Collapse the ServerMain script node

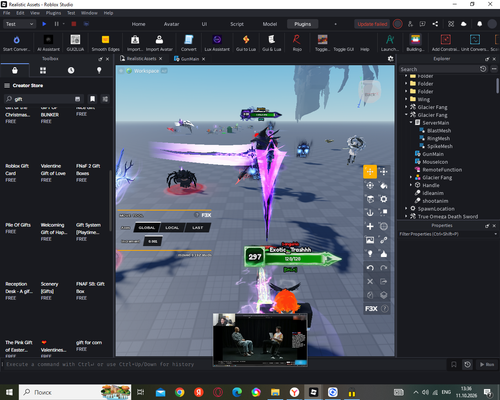[x=411, y=123]
